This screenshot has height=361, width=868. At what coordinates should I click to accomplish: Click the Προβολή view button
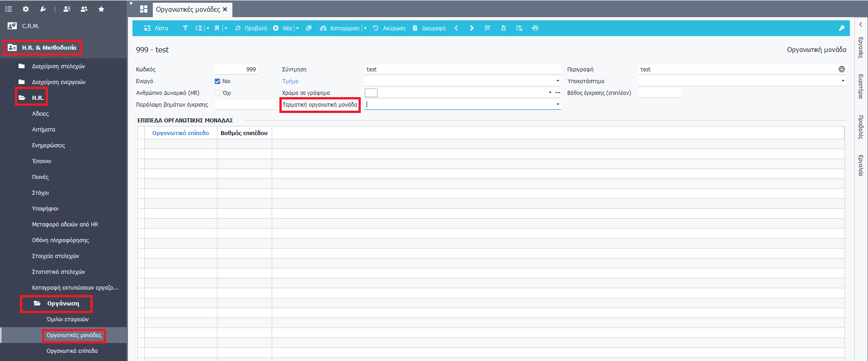pyautogui.click(x=251, y=28)
